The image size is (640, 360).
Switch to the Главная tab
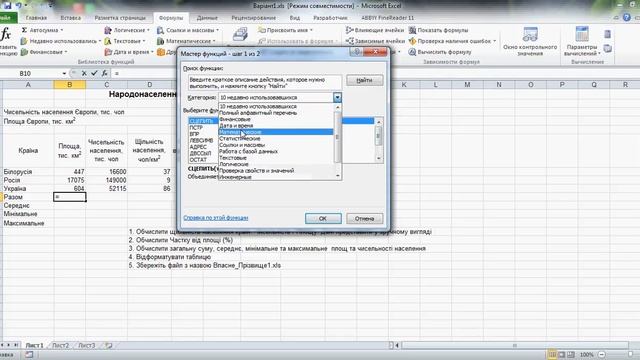coord(36,18)
